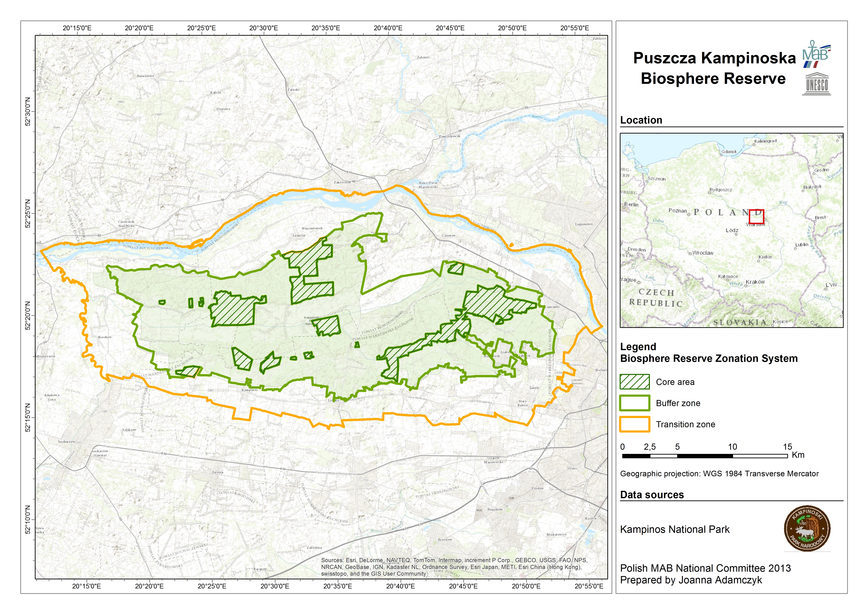Click the Location section heading
The image size is (868, 614).
[641, 120]
